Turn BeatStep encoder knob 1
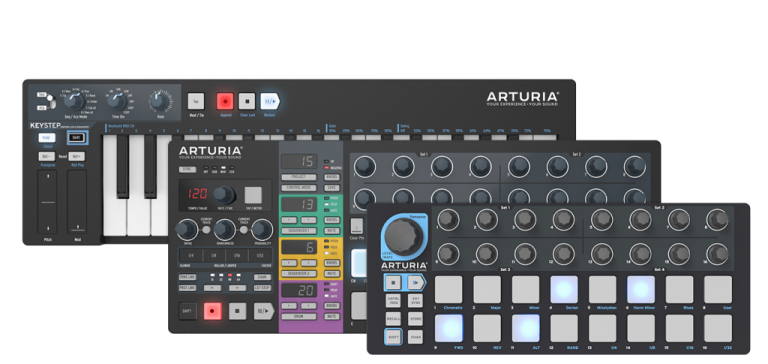Image resolution: width=768 pixels, height=364 pixels. click(448, 220)
